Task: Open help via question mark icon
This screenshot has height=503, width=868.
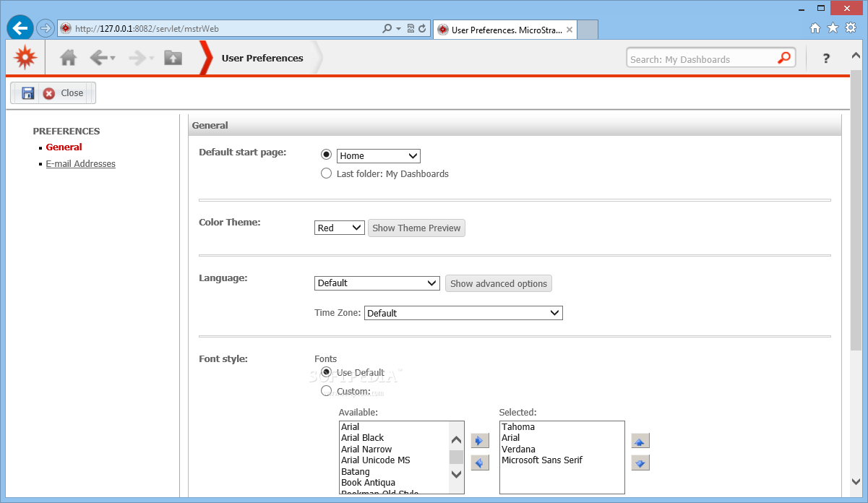Action: point(826,59)
